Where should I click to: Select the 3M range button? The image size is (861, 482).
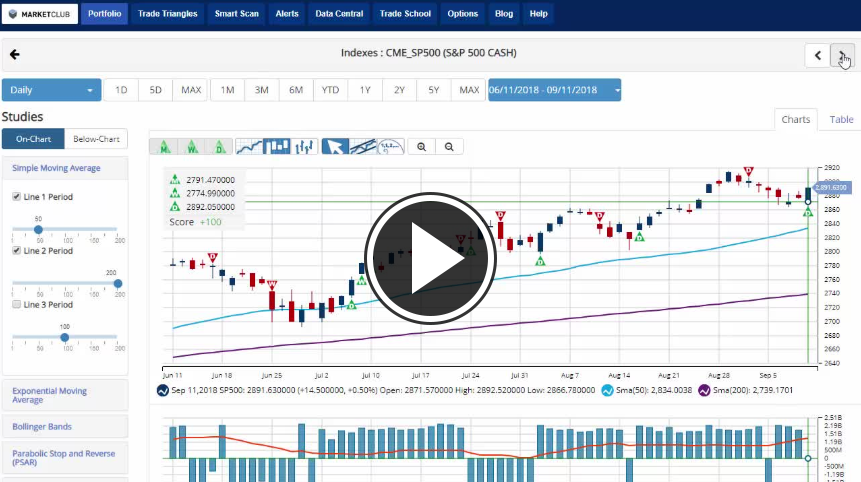261,90
